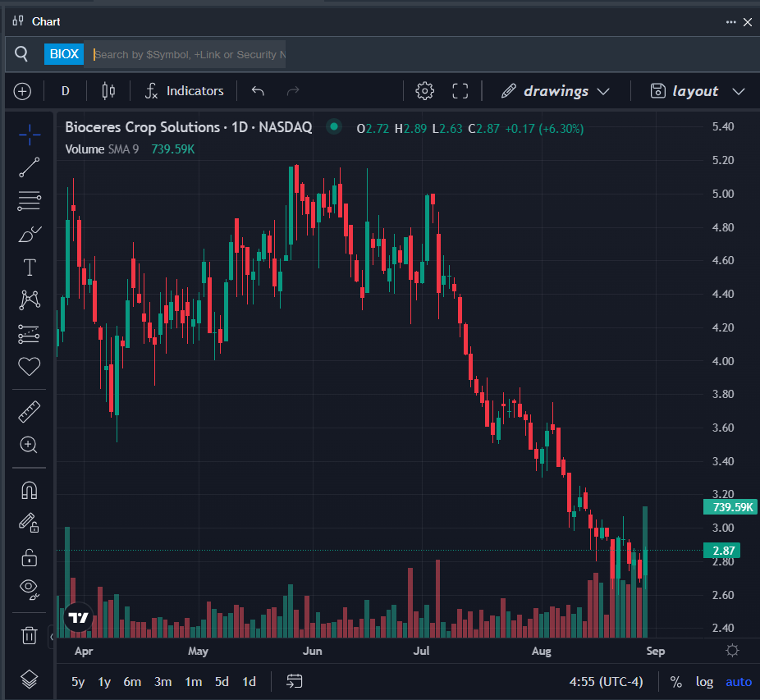
Task: Set the range to 1y
Action: pyautogui.click(x=104, y=682)
